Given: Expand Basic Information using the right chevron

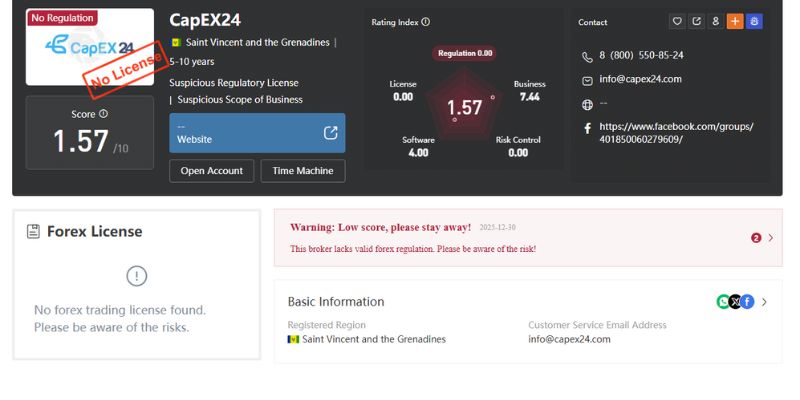Looking at the screenshot, I should click(764, 302).
